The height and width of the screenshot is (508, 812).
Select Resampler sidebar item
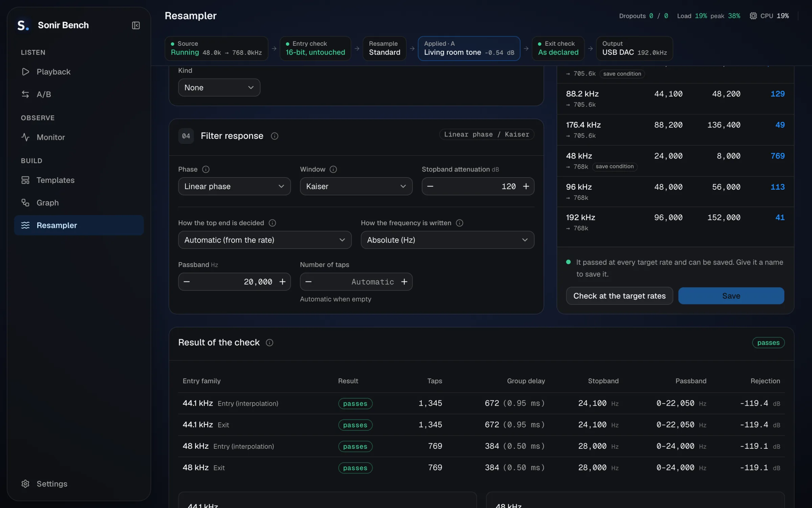(79, 225)
